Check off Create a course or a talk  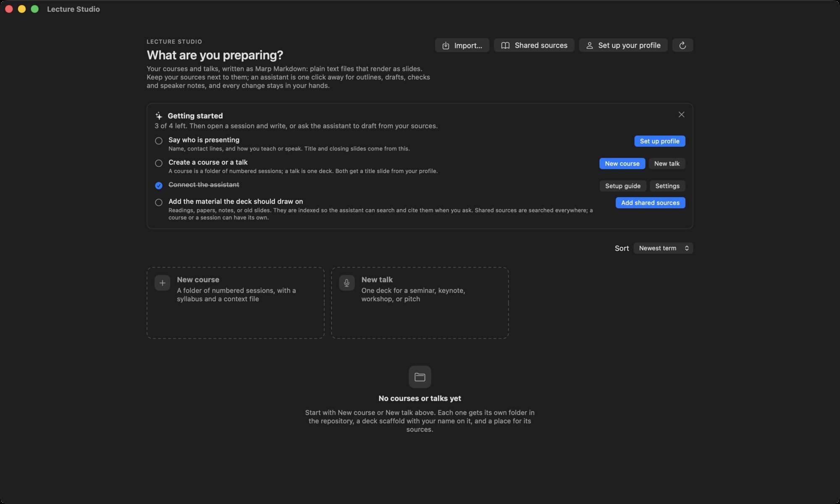159,163
